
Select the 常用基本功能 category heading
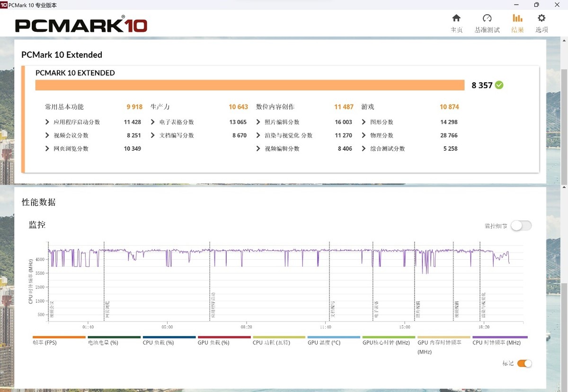click(64, 107)
